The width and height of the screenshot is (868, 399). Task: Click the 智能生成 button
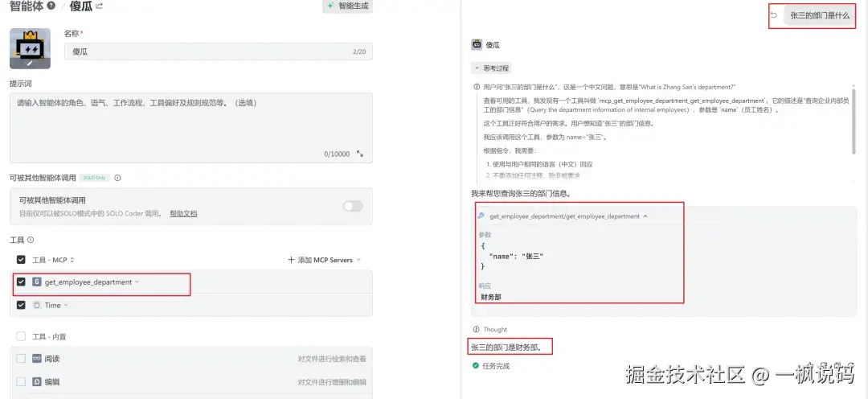click(x=348, y=6)
